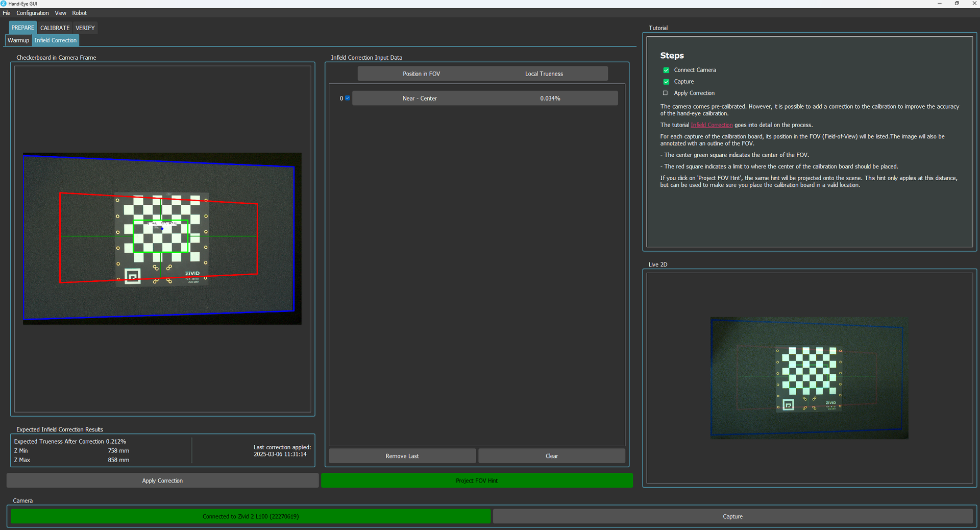Open the Infield Correction tutorial link
Viewport: 980px width, 530px height.
coord(712,125)
